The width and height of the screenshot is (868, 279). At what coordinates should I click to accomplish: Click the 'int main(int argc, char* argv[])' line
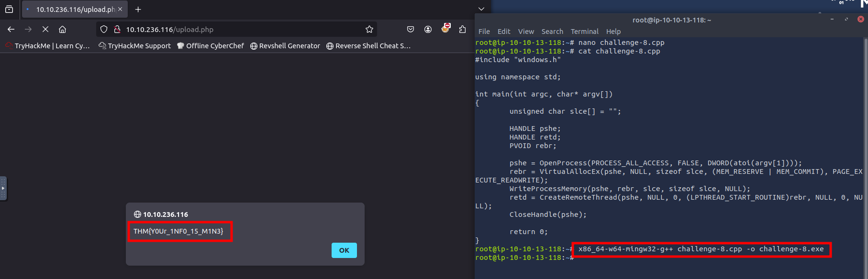point(544,94)
